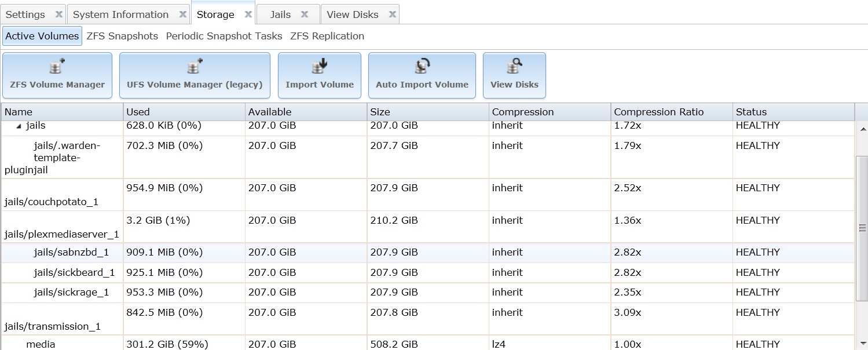Select the jails/sabnzbd_1 dataset row
Screen dimensions: 868x350
[x=71, y=252]
